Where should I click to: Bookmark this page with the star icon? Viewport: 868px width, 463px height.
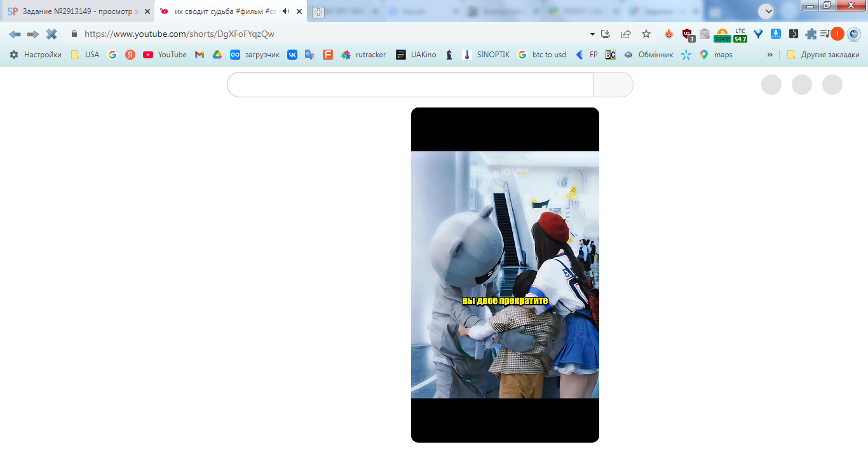646,34
